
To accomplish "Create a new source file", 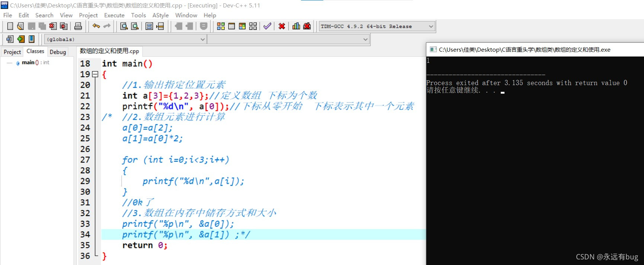I will 10,26.
